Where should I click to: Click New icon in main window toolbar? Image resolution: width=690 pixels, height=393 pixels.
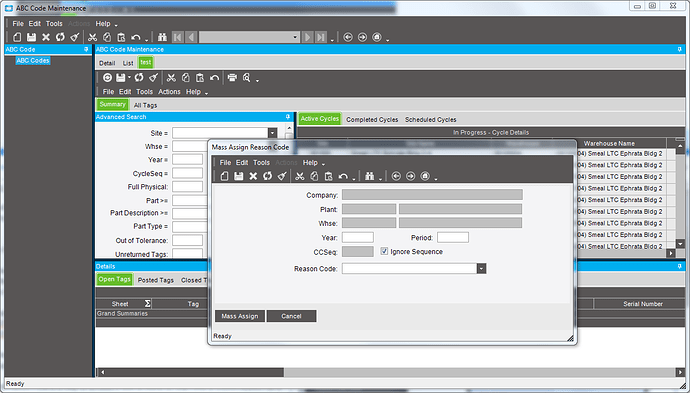pos(17,37)
